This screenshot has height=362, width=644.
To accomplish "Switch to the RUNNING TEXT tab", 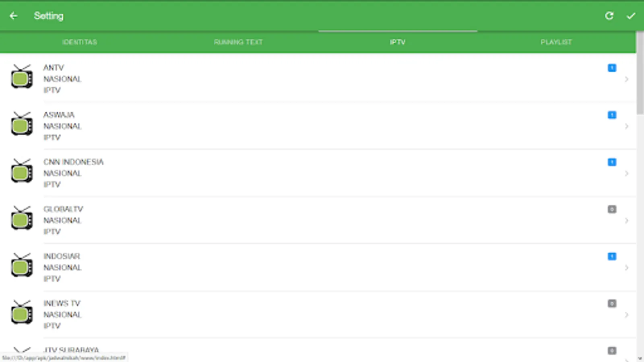I will [238, 42].
